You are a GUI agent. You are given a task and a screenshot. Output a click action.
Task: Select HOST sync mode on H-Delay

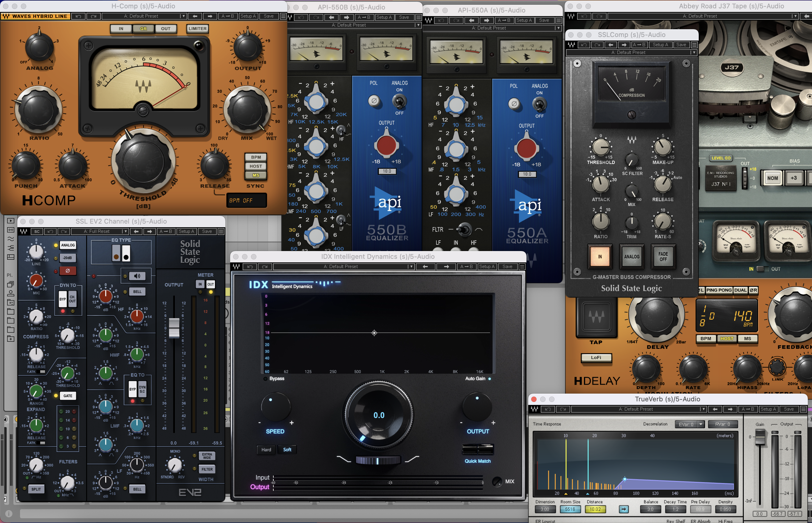[x=726, y=339]
